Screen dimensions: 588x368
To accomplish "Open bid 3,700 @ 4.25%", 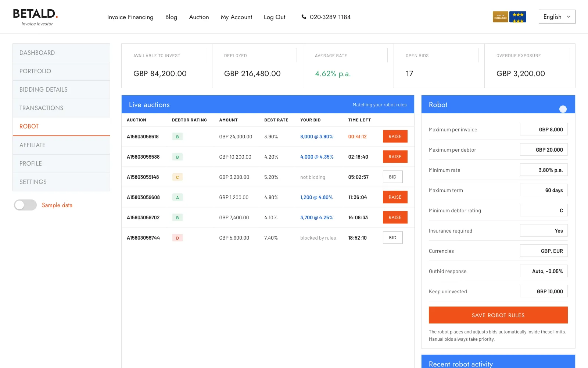I will (x=316, y=217).
